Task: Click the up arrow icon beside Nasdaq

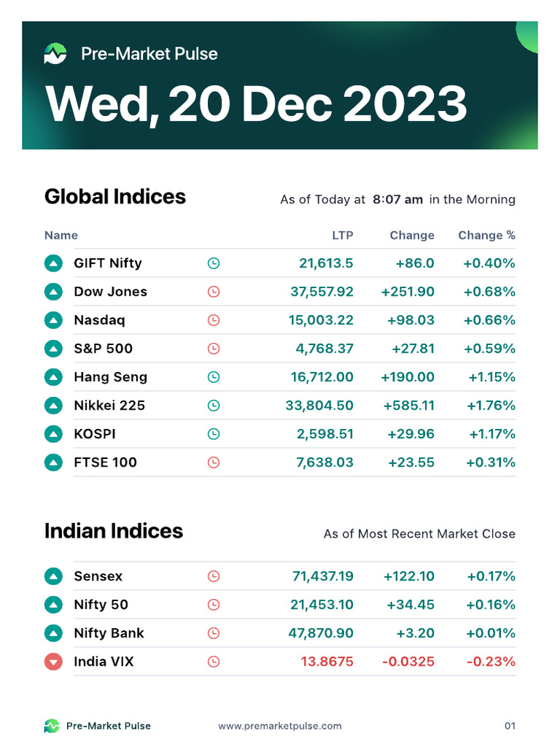Action: click(x=53, y=320)
